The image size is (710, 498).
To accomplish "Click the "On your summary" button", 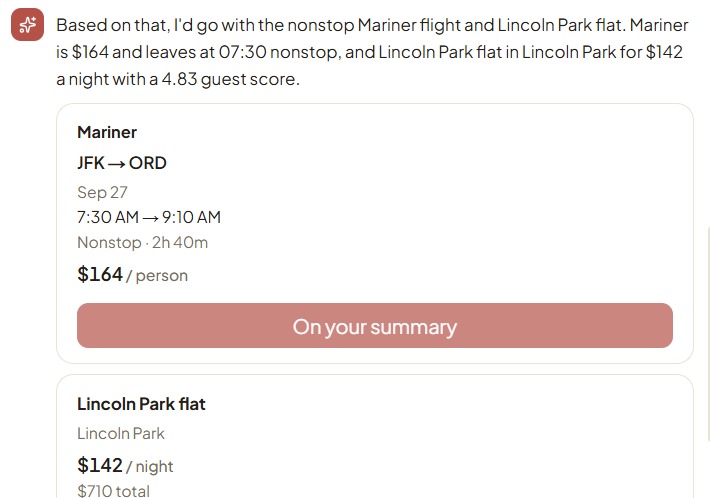I will click(x=374, y=326).
